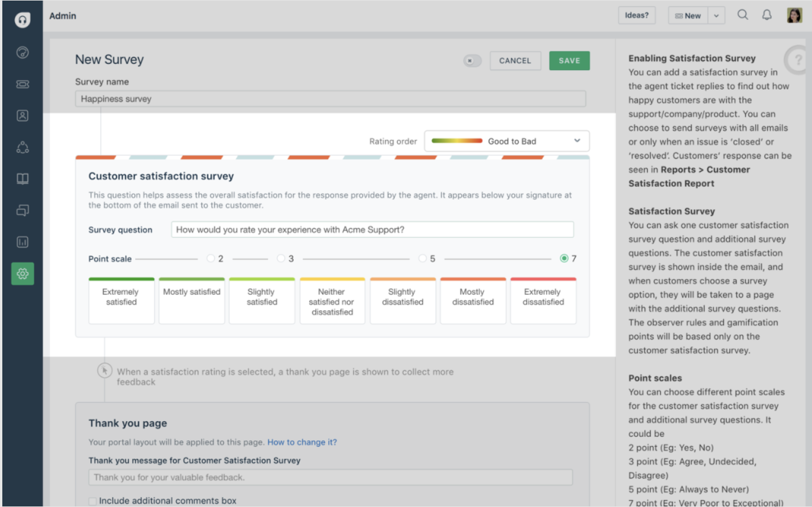Open the Admin gear icon in the sidebar
Viewport: 812px width, 507px height.
click(23, 273)
